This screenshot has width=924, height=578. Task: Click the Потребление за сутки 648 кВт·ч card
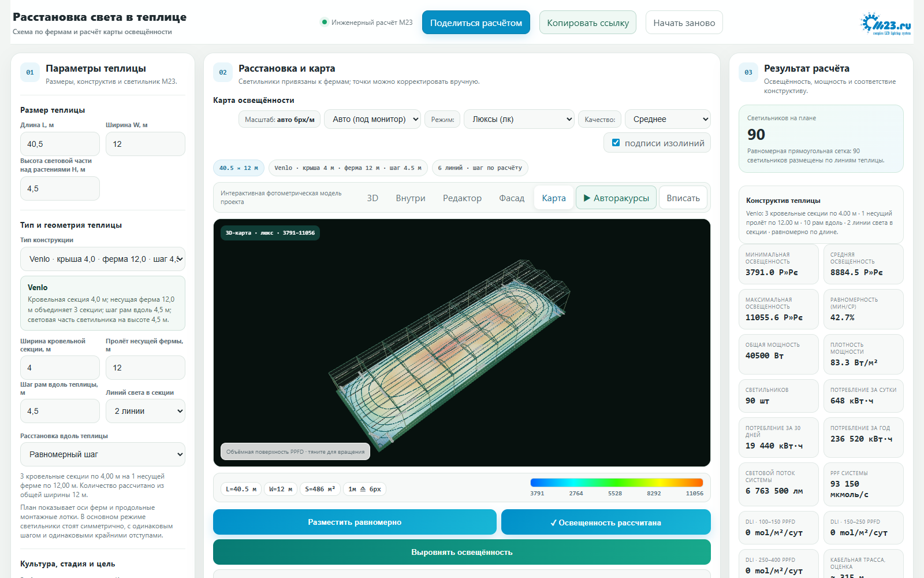tap(863, 396)
